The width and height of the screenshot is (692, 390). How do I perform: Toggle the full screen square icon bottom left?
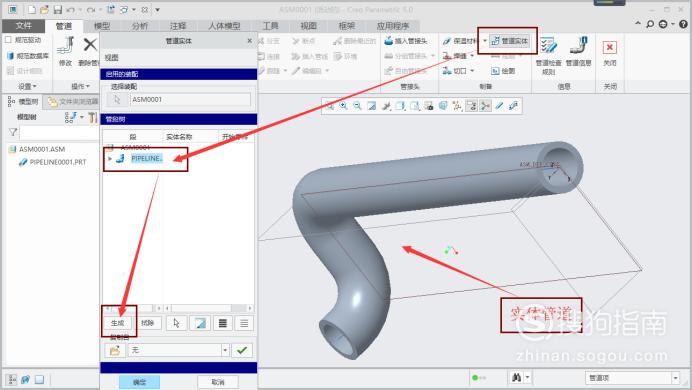point(39,379)
